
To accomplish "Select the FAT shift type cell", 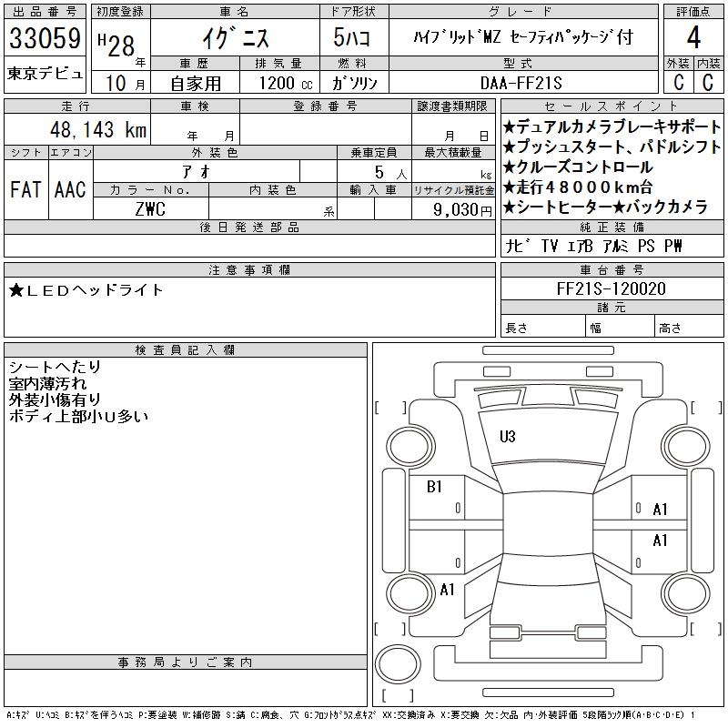I will pyautogui.click(x=26, y=189).
